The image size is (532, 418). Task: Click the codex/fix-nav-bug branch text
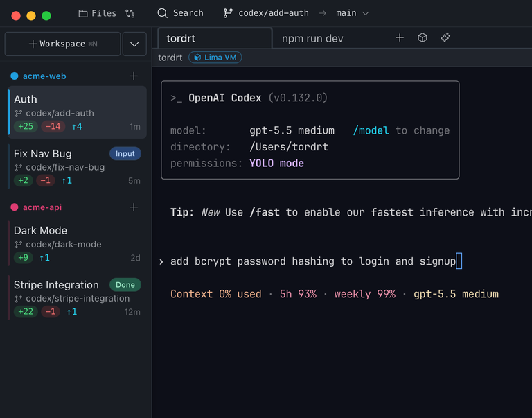pos(65,167)
